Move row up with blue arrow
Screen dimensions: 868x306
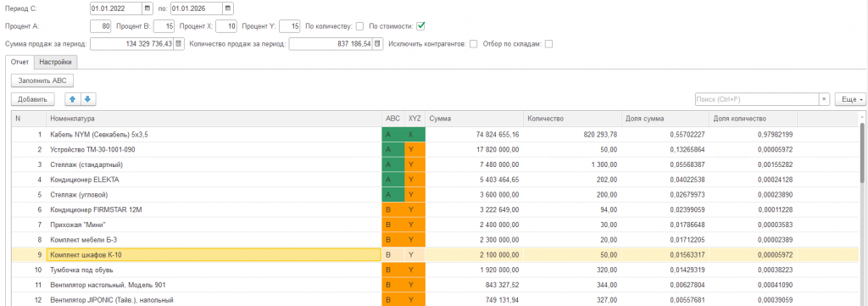pyautogui.click(x=73, y=99)
